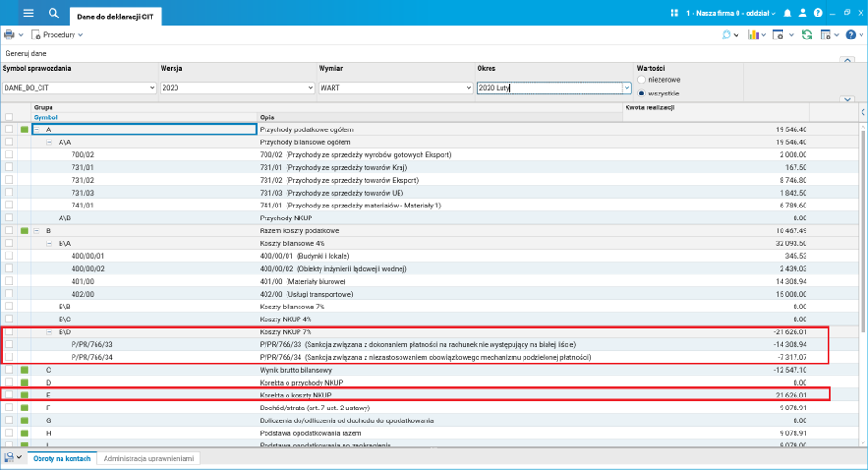Open bottom-left search icon dropdown arrow
Screen dimensions: 868x470
point(19,457)
